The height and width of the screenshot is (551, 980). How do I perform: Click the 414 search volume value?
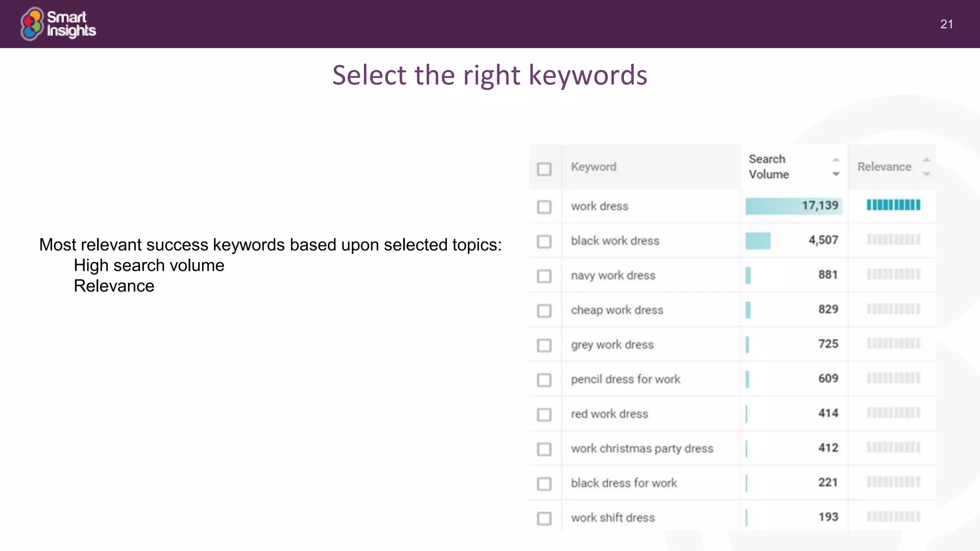click(x=828, y=413)
